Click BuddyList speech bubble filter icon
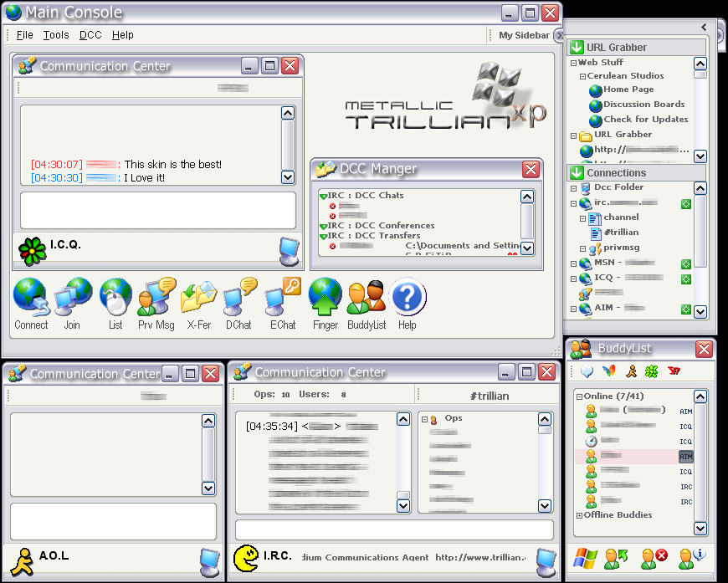 [587, 371]
